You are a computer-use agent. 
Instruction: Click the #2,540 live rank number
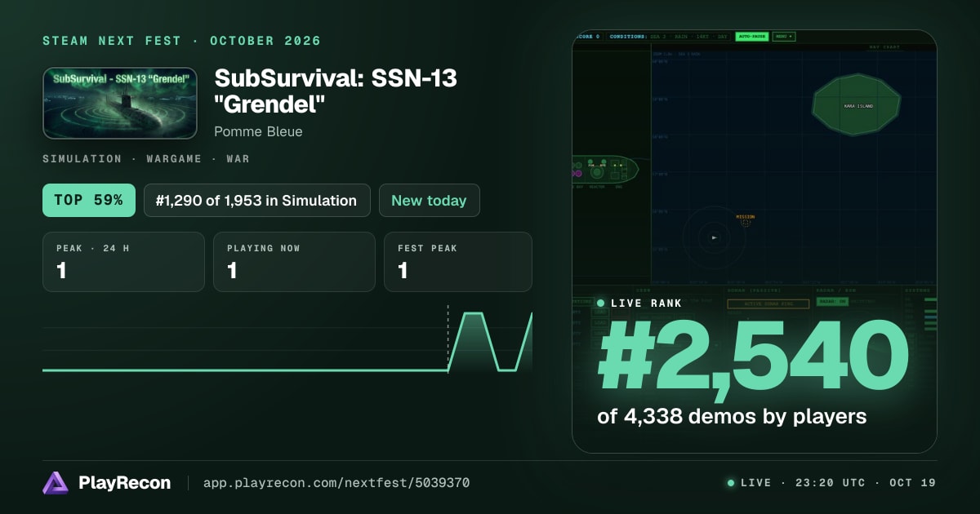click(x=753, y=357)
